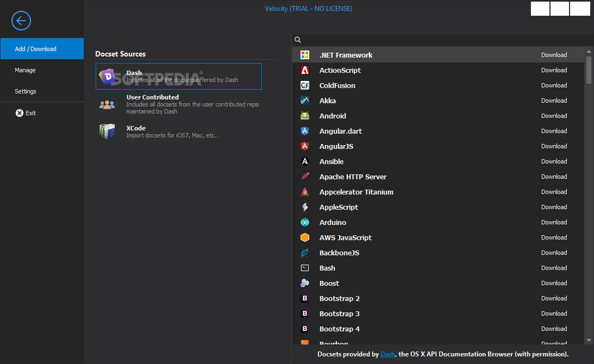The width and height of the screenshot is (594, 364).
Task: Click the BackboneJS icon
Action: tap(304, 253)
